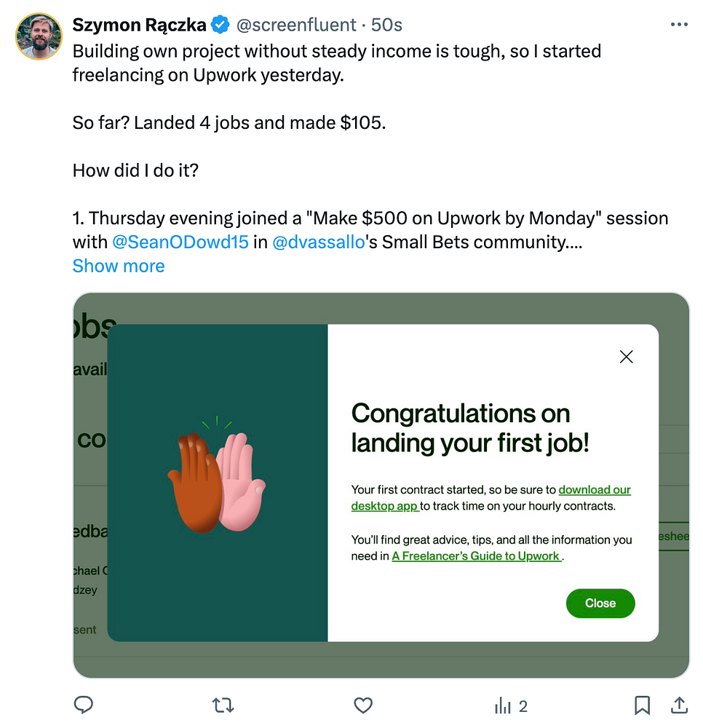Click the blue verified badge

tap(220, 25)
